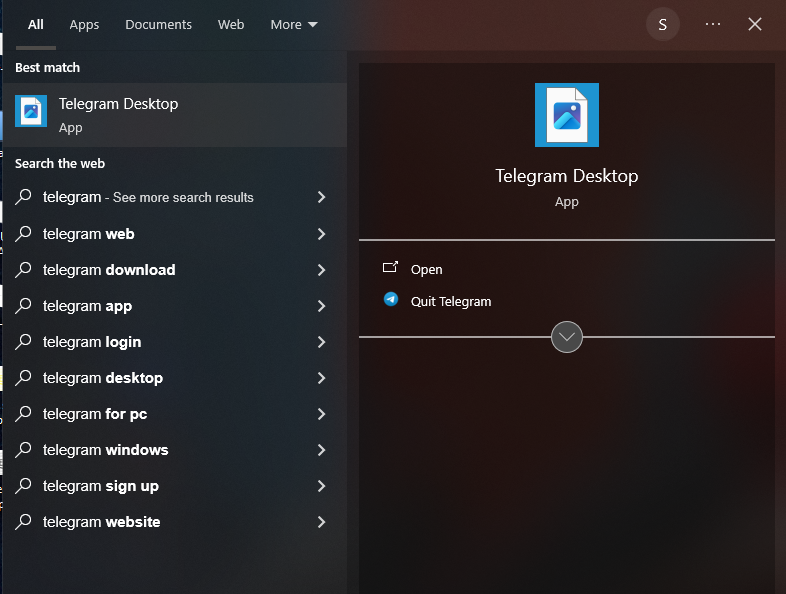The image size is (786, 594).
Task: Select the All tab
Action: tap(36, 25)
